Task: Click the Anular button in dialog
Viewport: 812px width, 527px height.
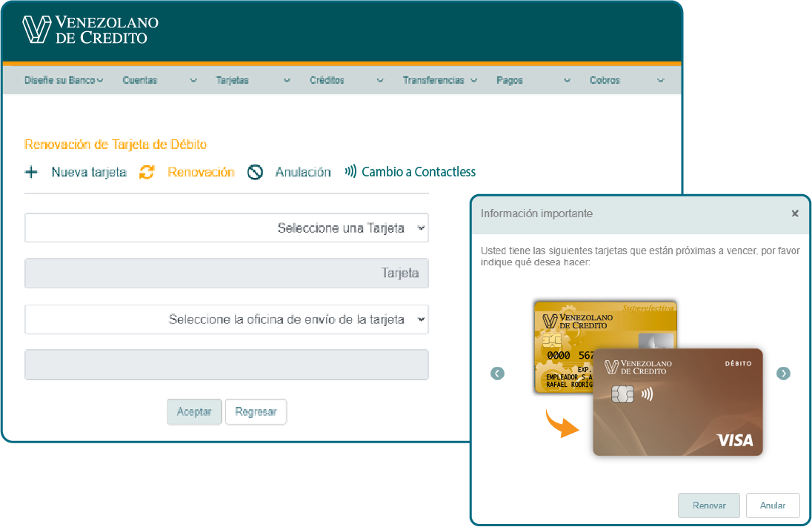Action: [x=773, y=506]
